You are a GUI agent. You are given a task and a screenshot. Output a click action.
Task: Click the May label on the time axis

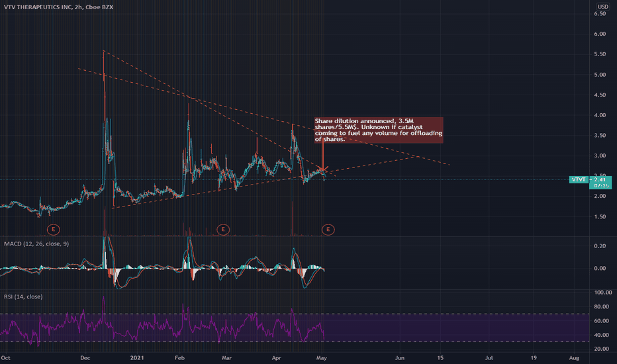tap(322, 358)
